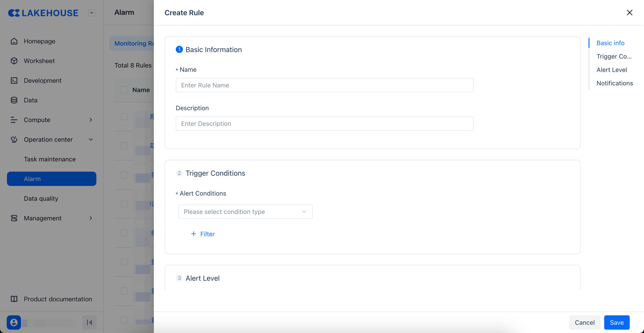The image size is (644, 333).
Task: Open the condition type dropdown
Action: [245, 212]
